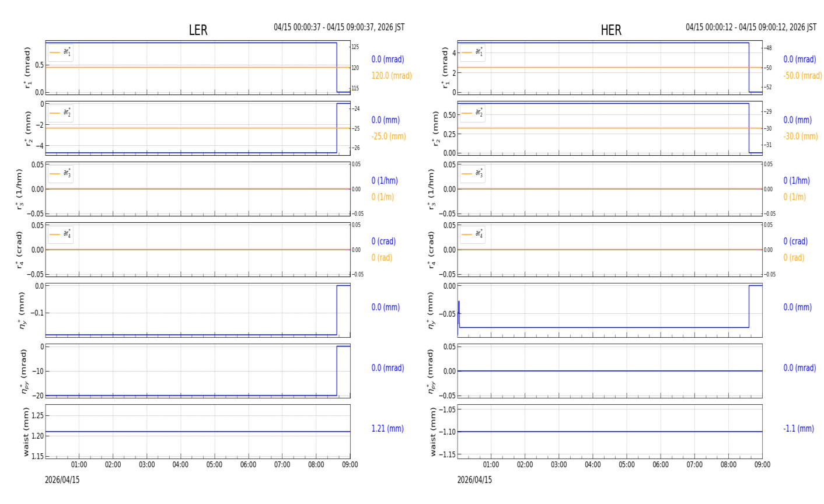Screen dimensions: 824x504
Task: Click the "HER" plot title
Action: [x=611, y=30]
